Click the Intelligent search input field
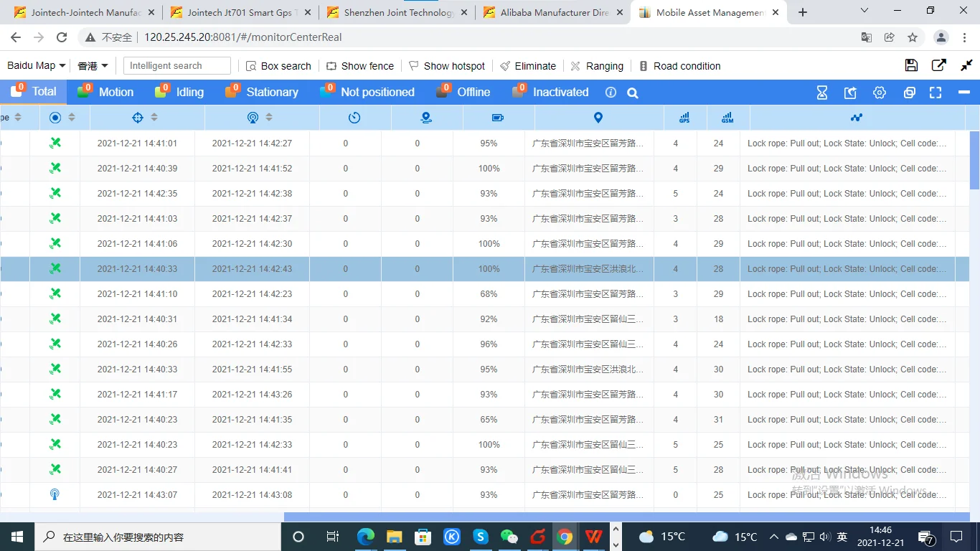980x551 pixels. tap(177, 65)
